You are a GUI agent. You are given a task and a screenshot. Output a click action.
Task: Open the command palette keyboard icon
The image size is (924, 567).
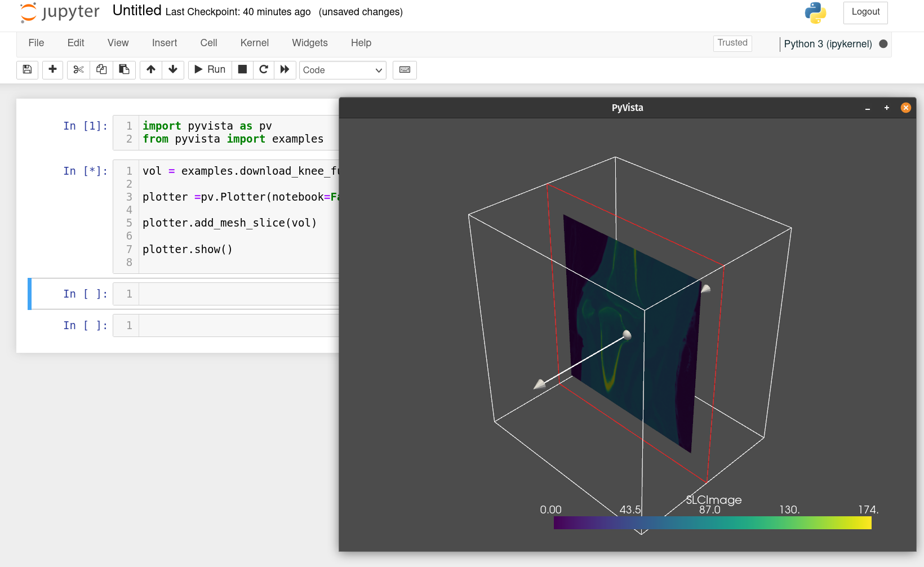[405, 70]
